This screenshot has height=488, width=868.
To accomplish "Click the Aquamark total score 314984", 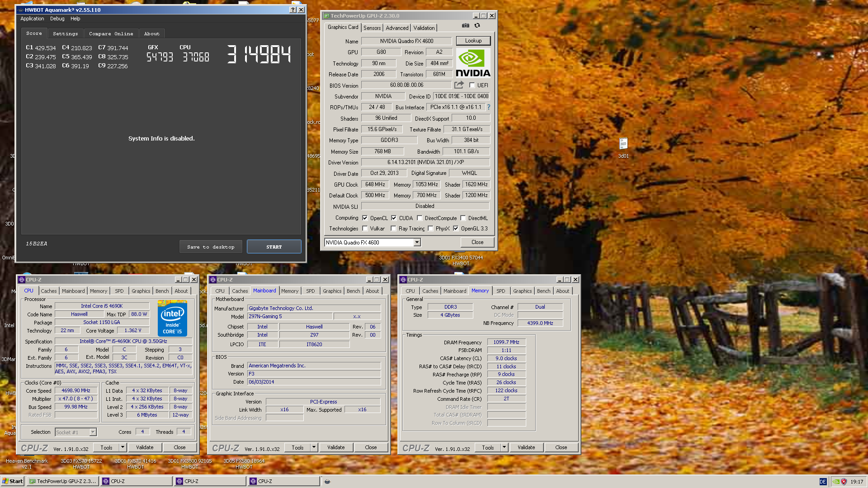I will (x=259, y=54).
